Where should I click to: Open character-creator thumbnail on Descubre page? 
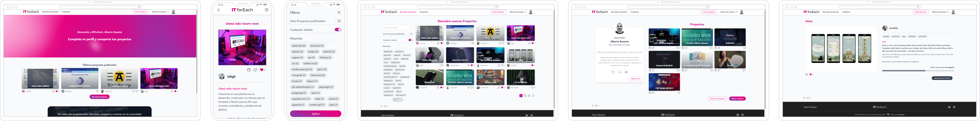[x=459, y=55]
